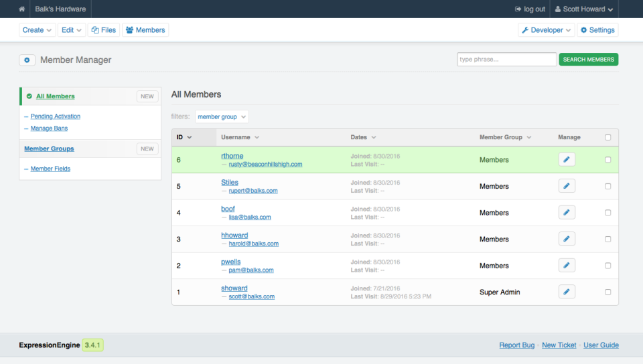The width and height of the screenshot is (643, 364).
Task: Click the Search Members button
Action: [588, 60]
